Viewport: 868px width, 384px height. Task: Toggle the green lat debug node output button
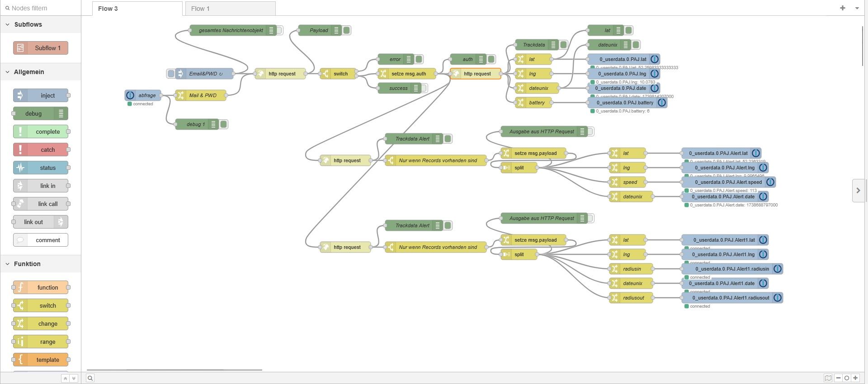(x=629, y=30)
